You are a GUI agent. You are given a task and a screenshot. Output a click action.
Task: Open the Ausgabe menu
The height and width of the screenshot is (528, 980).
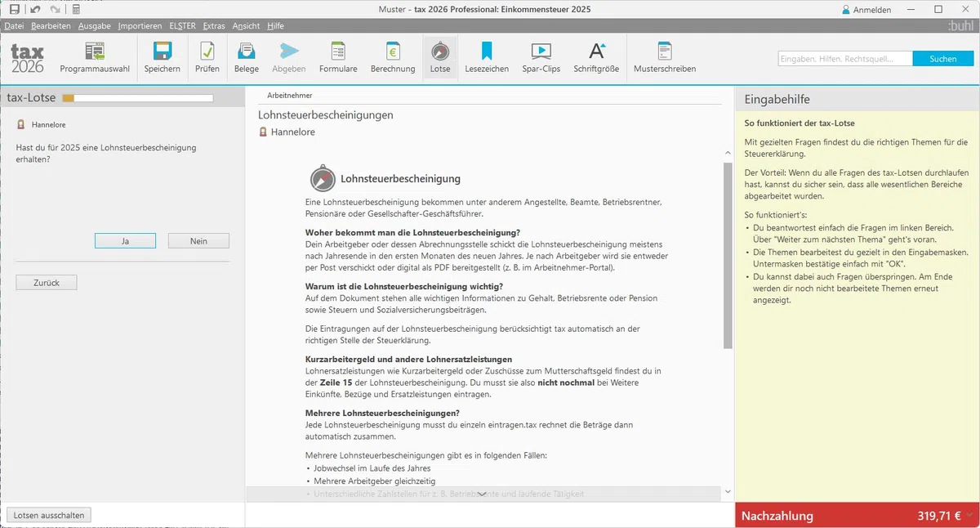point(95,26)
